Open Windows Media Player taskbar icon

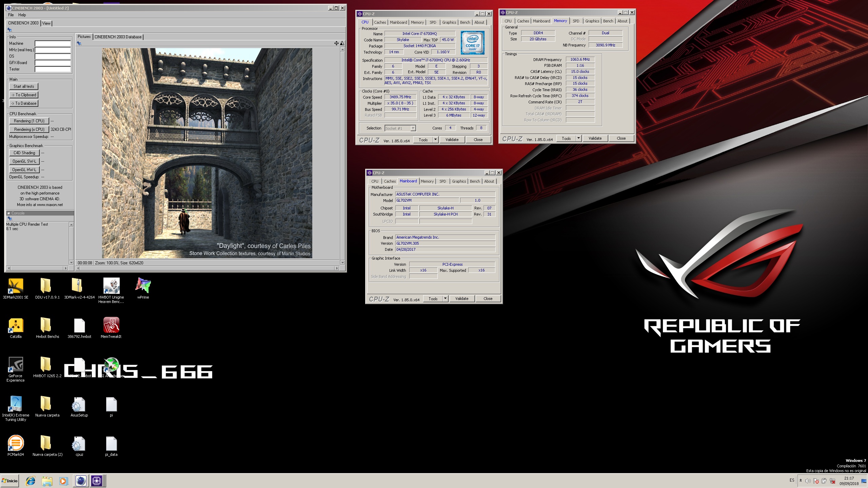coord(63,481)
